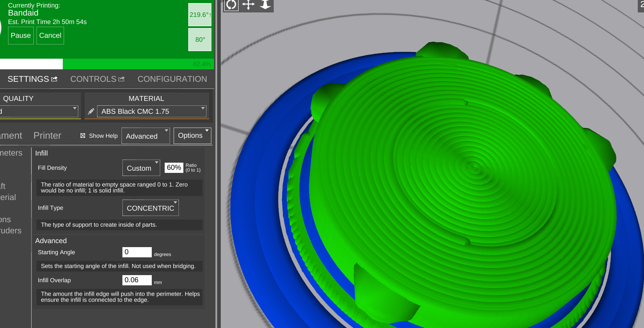Open the Material preset dropdown
644x328 pixels.
pyautogui.click(x=151, y=112)
